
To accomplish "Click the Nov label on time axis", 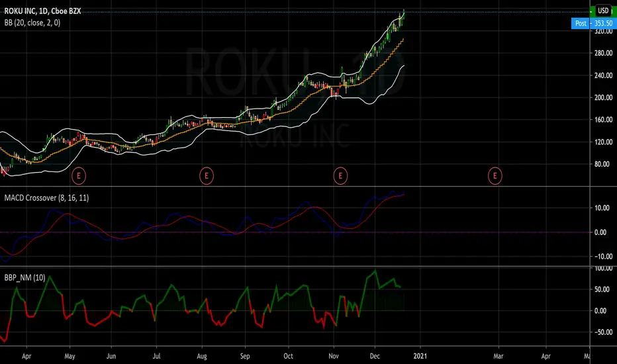I will [x=333, y=356].
